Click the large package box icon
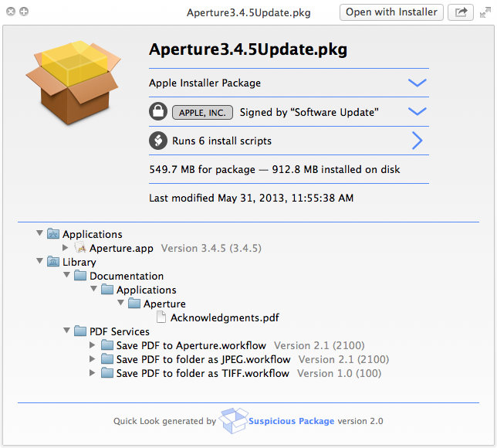The width and height of the screenshot is (497, 448). pos(73,82)
